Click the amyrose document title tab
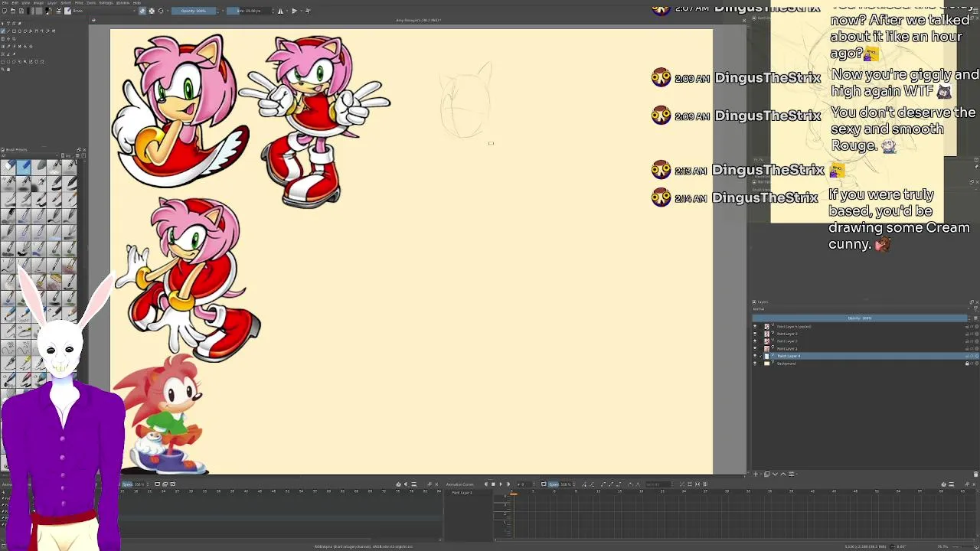Image resolution: width=980 pixels, height=551 pixels. (417, 20)
